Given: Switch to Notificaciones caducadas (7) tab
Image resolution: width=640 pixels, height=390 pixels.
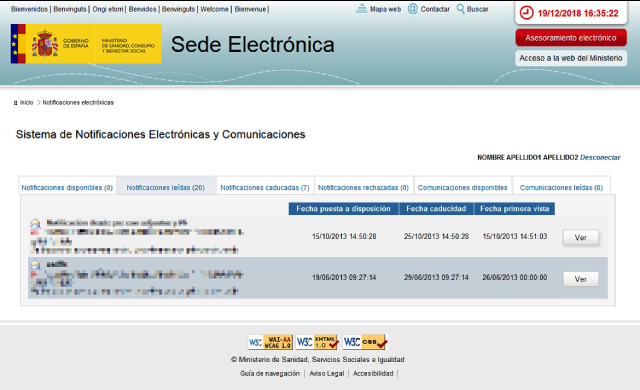Looking at the screenshot, I should pos(265,188).
